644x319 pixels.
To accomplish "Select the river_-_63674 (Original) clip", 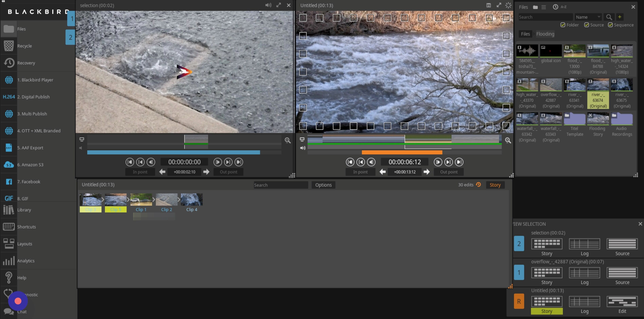I will click(598, 93).
